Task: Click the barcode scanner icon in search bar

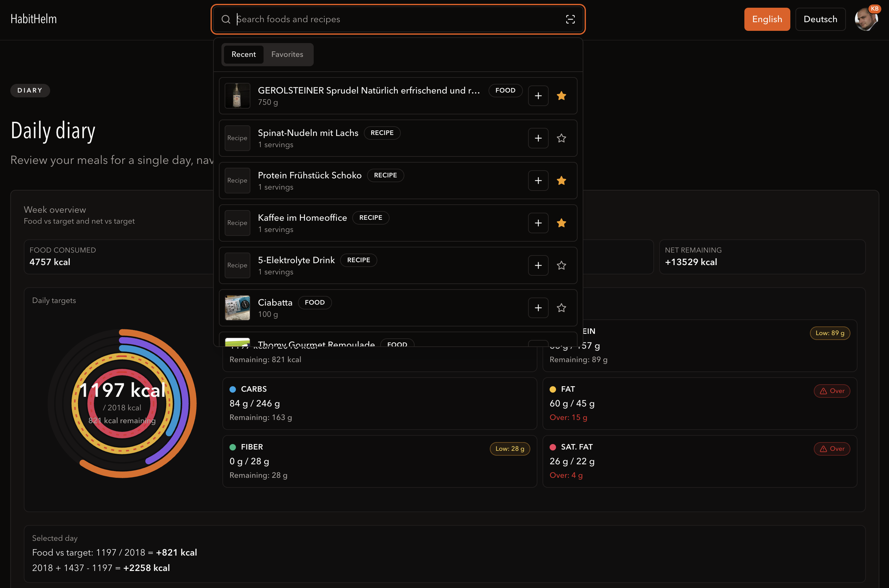Action: 570,19
